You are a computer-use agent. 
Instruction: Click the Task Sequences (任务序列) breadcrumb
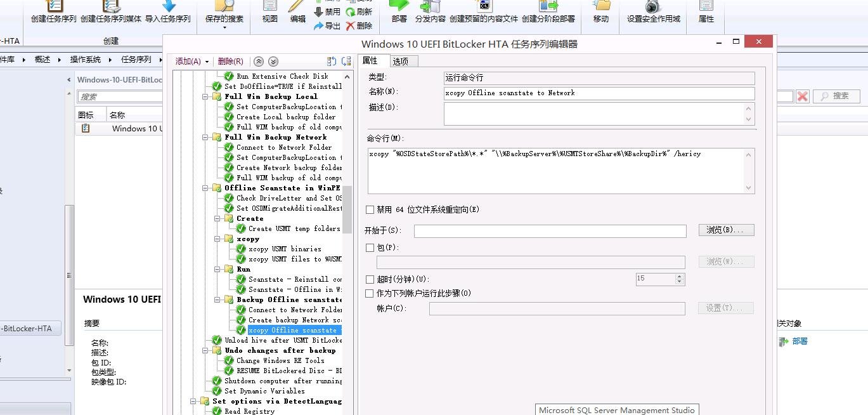[x=136, y=60]
